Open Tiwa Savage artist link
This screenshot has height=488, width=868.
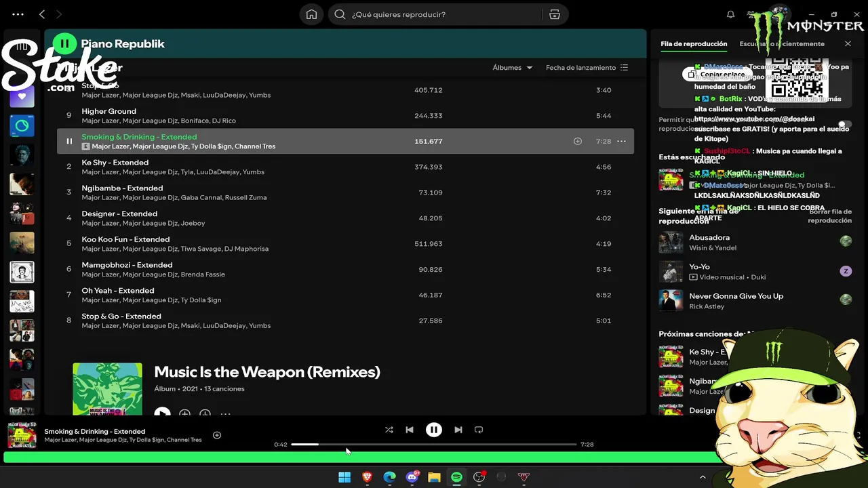coord(200,249)
